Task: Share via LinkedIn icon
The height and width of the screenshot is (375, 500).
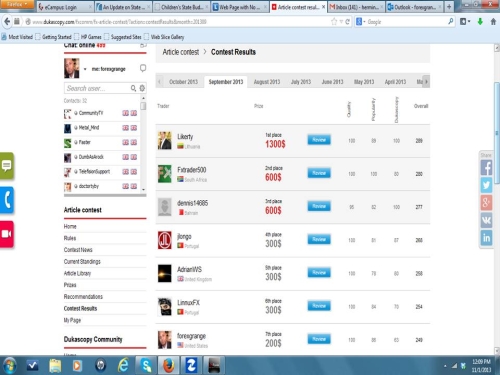Action: [486, 238]
